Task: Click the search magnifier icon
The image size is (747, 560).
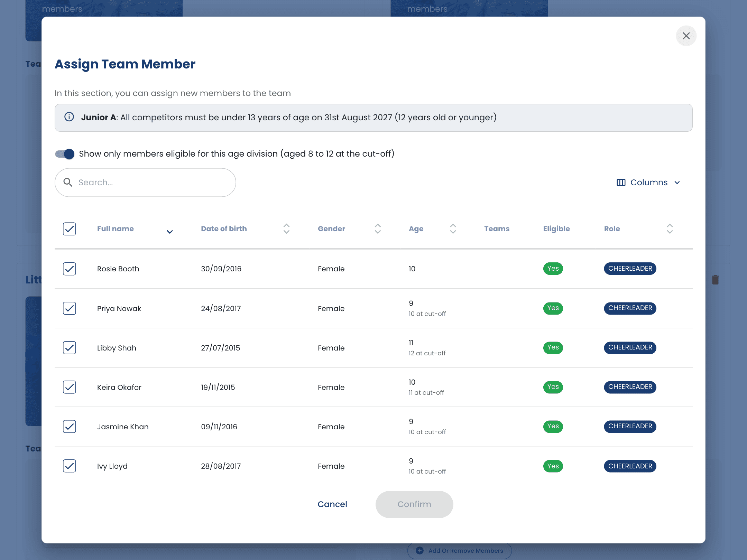Action: click(68, 182)
